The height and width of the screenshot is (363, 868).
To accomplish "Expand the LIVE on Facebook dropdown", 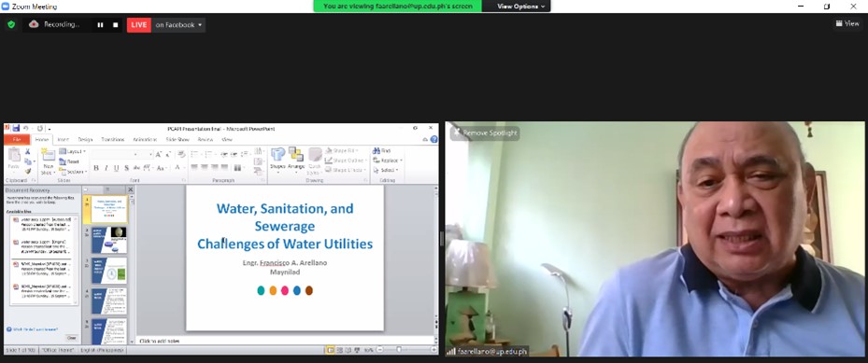I will [200, 25].
